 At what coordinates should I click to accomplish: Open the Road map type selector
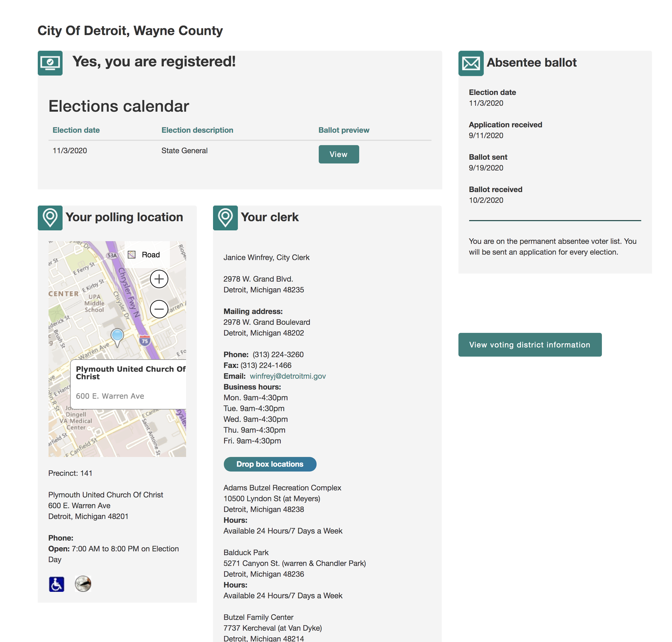[144, 255]
